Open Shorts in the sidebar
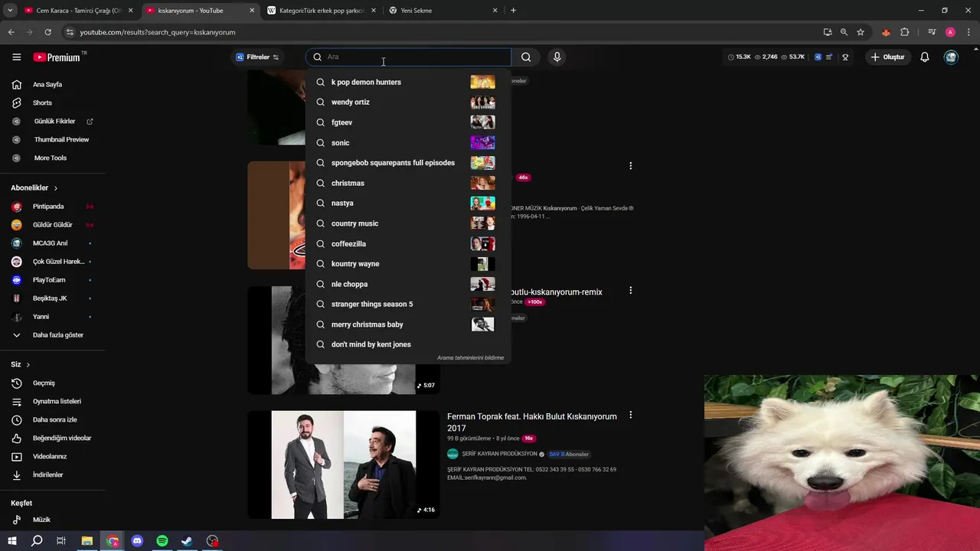 point(42,103)
